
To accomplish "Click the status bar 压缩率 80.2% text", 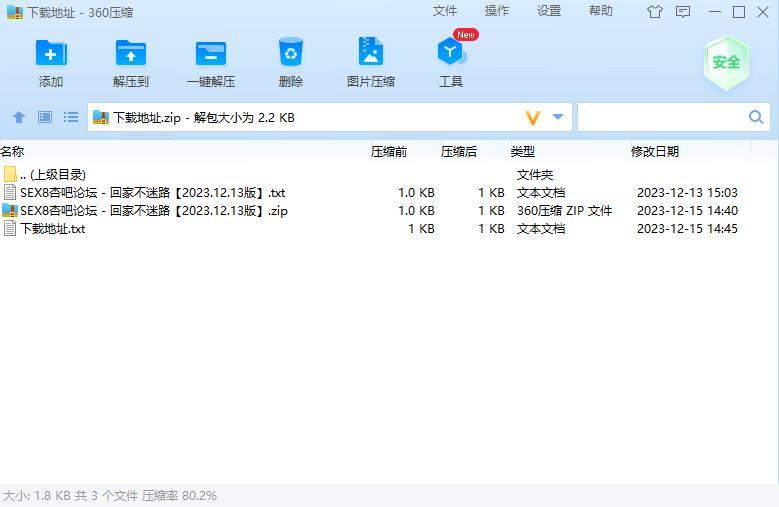I will pyautogui.click(x=179, y=496).
